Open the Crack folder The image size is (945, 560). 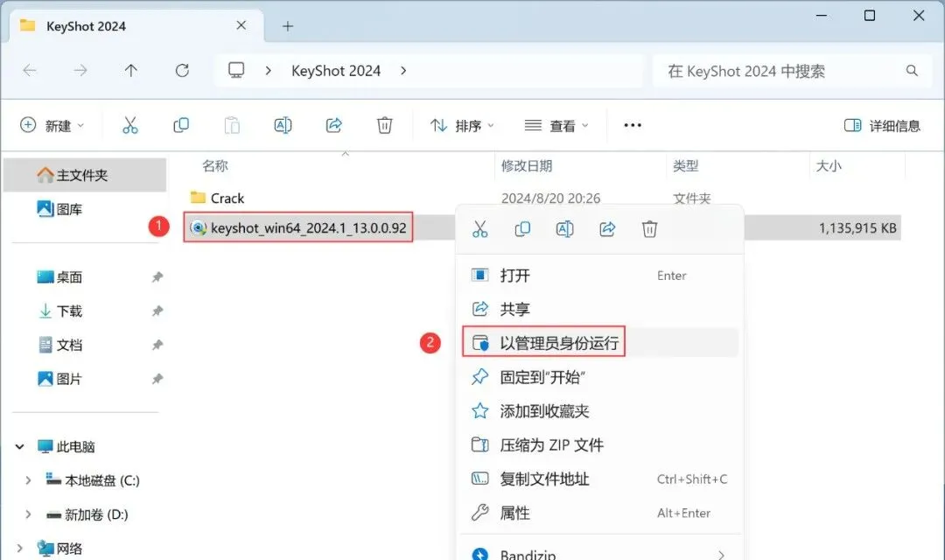[x=227, y=199]
